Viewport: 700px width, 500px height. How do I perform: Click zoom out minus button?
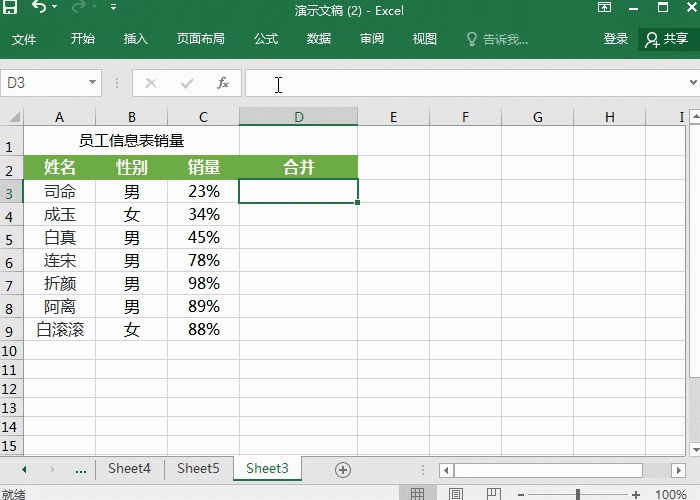(x=521, y=494)
